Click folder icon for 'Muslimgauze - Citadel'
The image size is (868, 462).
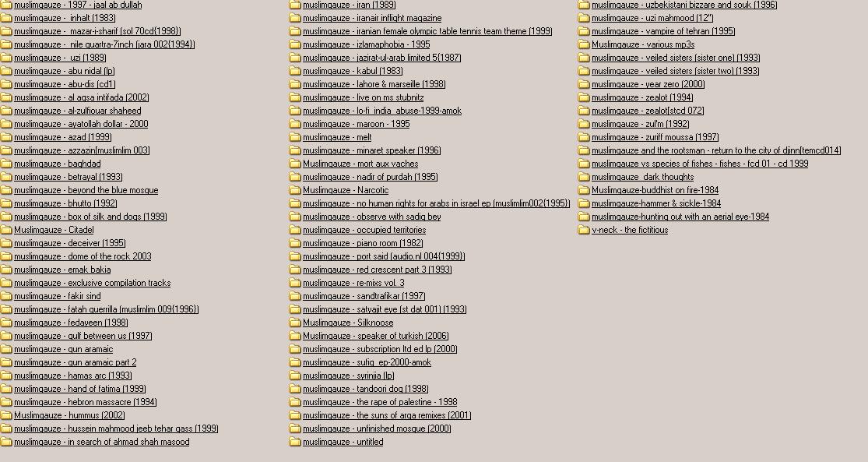point(6,230)
